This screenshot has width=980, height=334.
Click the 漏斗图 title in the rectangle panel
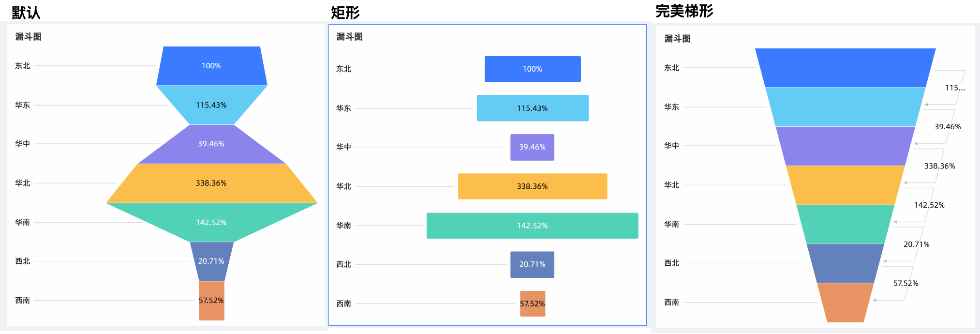tap(349, 37)
